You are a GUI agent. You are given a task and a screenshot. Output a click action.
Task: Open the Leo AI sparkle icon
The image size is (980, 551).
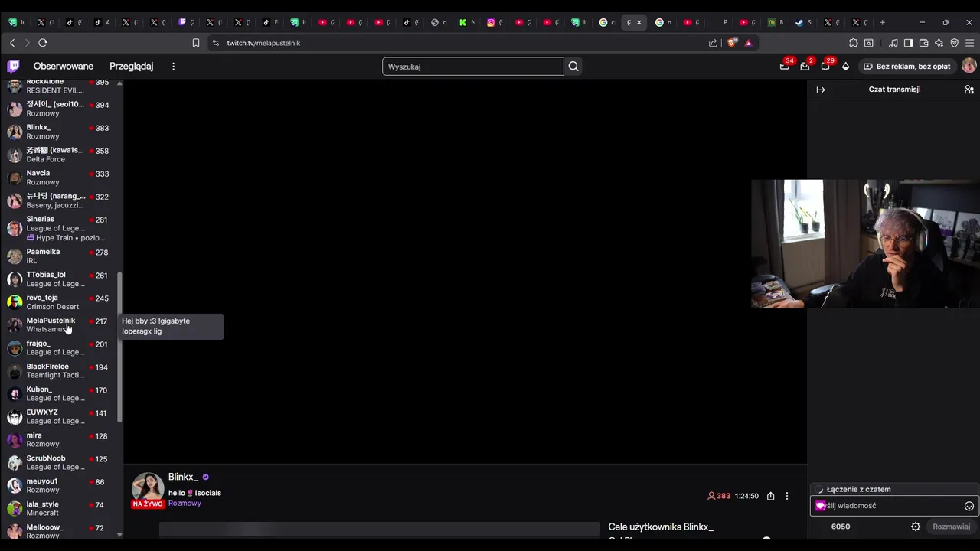tap(939, 43)
